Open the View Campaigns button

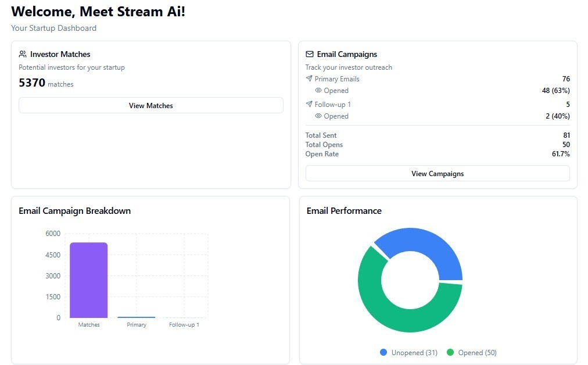[x=438, y=174]
